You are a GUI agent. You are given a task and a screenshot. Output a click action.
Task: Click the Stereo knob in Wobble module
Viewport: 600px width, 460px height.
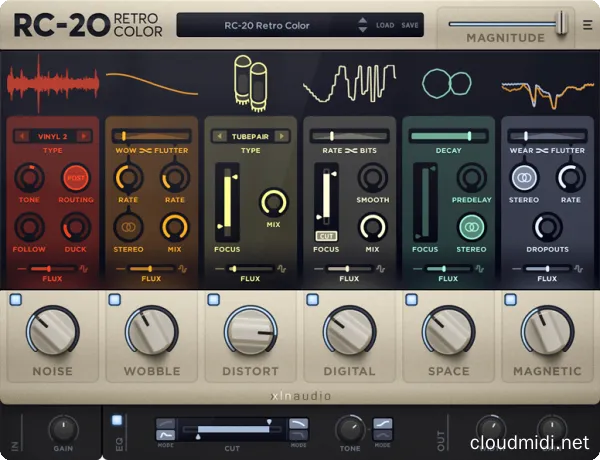[127, 226]
